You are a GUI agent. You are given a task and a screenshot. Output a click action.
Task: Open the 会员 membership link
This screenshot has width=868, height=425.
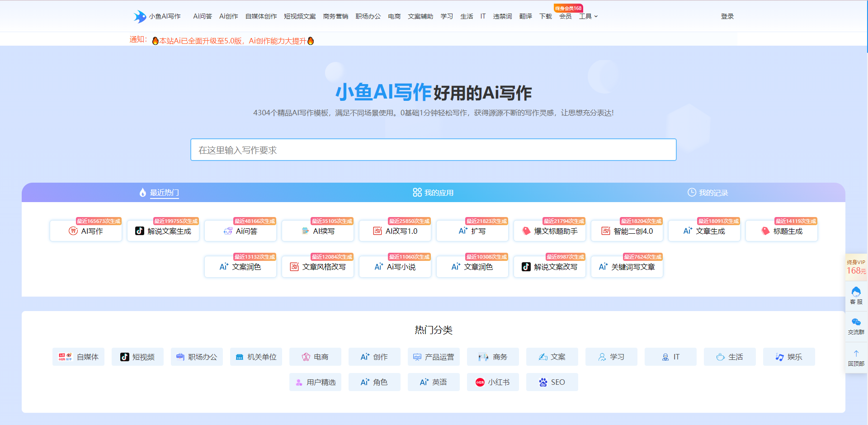point(565,16)
